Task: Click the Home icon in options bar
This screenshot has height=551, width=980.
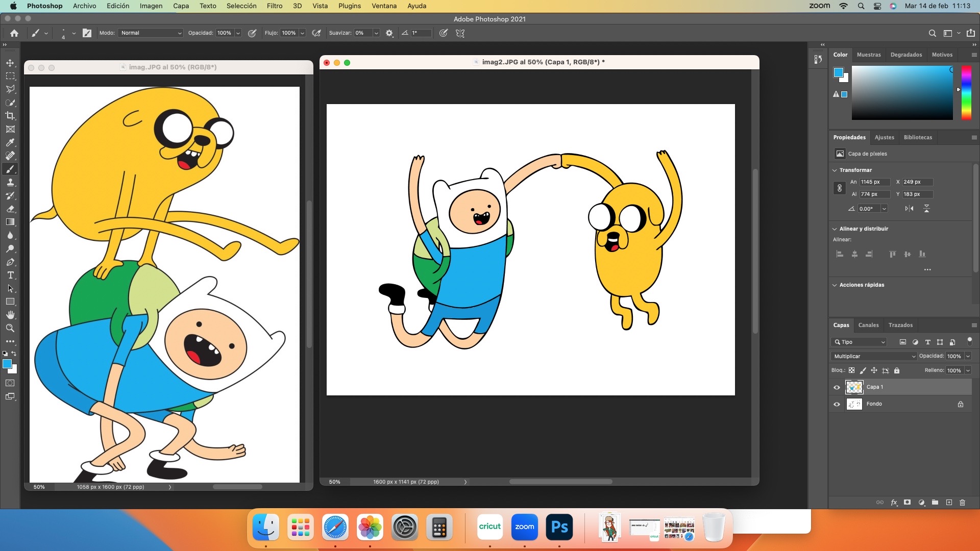Action: click(x=14, y=33)
